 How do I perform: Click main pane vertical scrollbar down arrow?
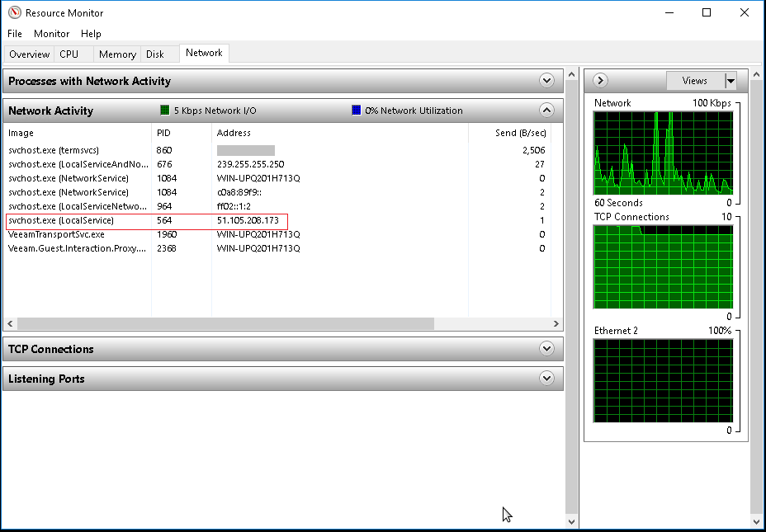tap(571, 521)
